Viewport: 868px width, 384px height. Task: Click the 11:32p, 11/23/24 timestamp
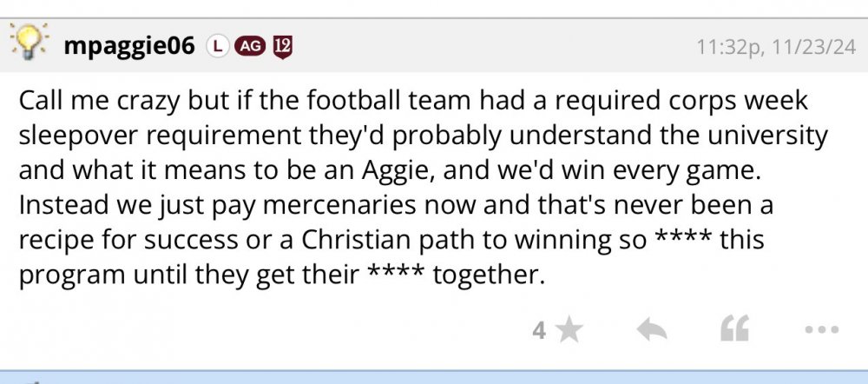tap(769, 47)
